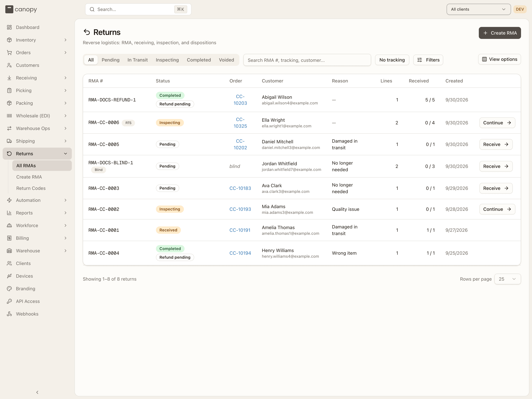Switch to the Completed tab
The height and width of the screenshot is (399, 532).
click(x=199, y=60)
